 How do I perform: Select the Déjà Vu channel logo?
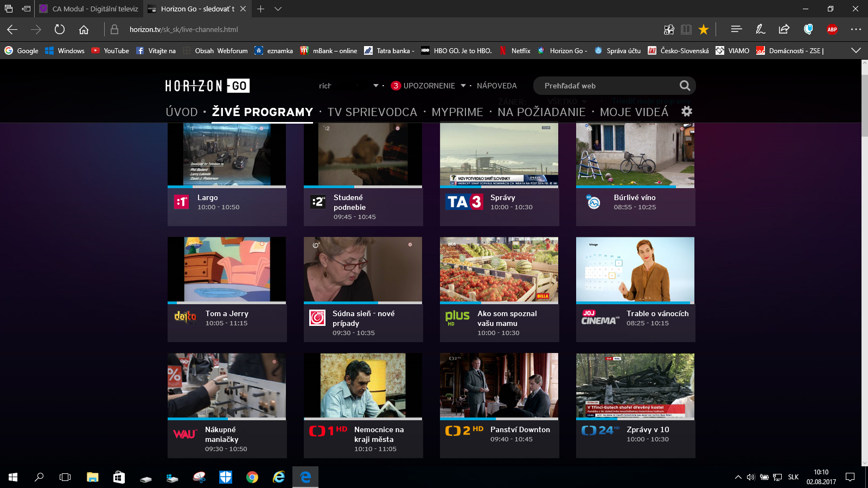point(185,316)
